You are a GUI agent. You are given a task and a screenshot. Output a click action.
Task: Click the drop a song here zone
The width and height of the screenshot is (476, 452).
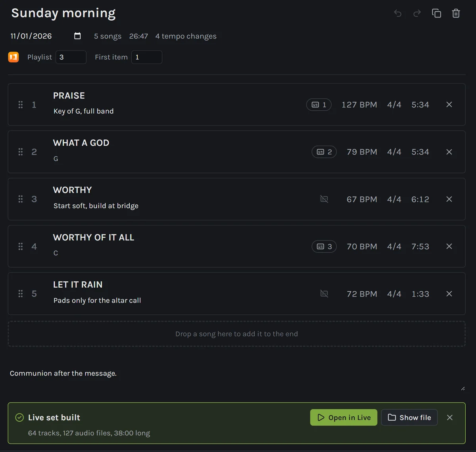click(x=236, y=334)
